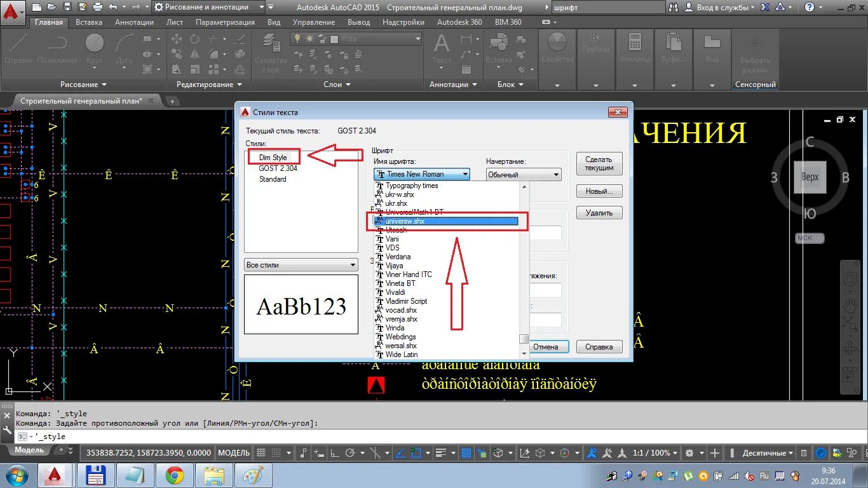Screen dimensions: 868x488
Task: Click the Plot printer icon in quick access toolbar
Action: (97, 7)
